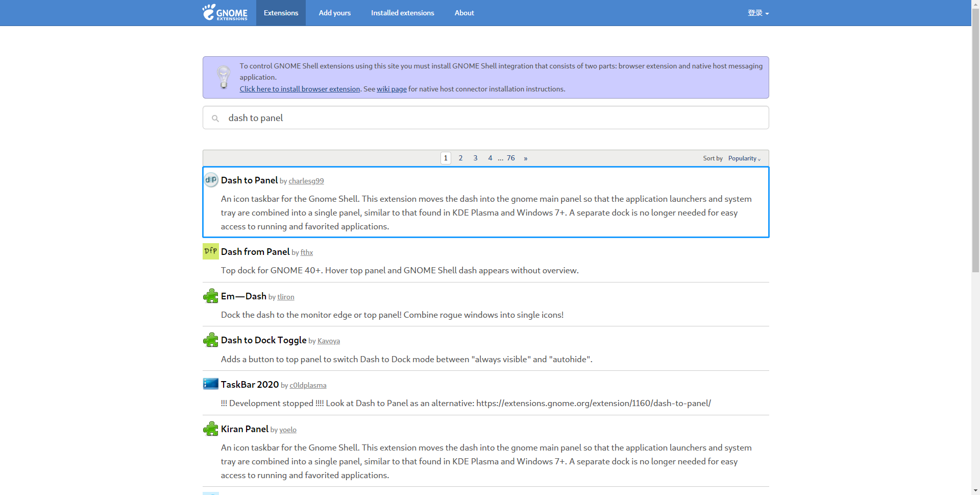Open the TaskBar 2020 extension title
The height and width of the screenshot is (495, 980).
tap(250, 385)
